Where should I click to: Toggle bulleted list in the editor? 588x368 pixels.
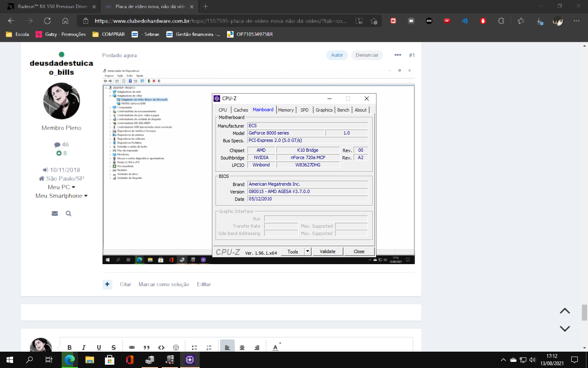click(x=194, y=348)
